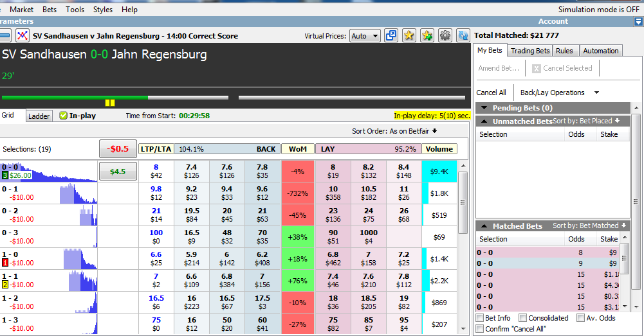The height and width of the screenshot is (336, 644).
Task: Click the red badge 1 on 1 - 0 row
Action: (x=5, y=263)
